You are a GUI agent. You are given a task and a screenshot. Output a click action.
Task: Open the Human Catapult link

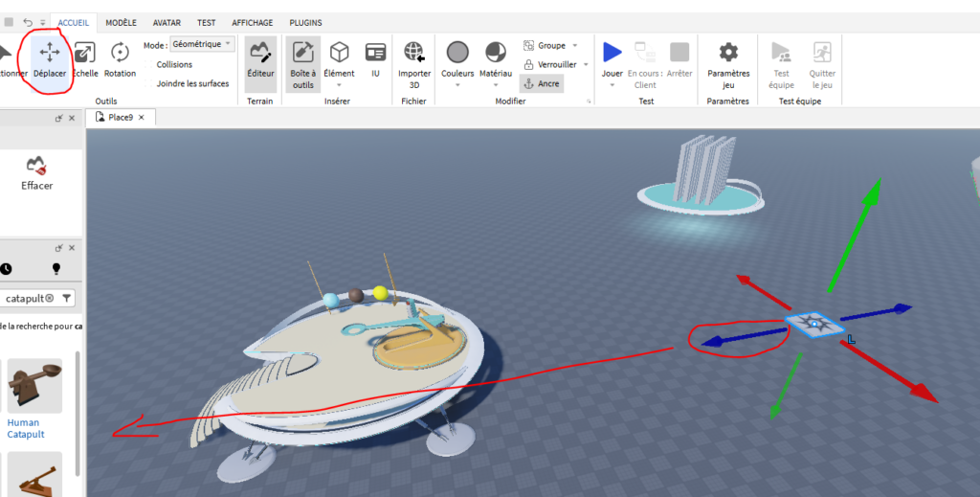(26, 428)
